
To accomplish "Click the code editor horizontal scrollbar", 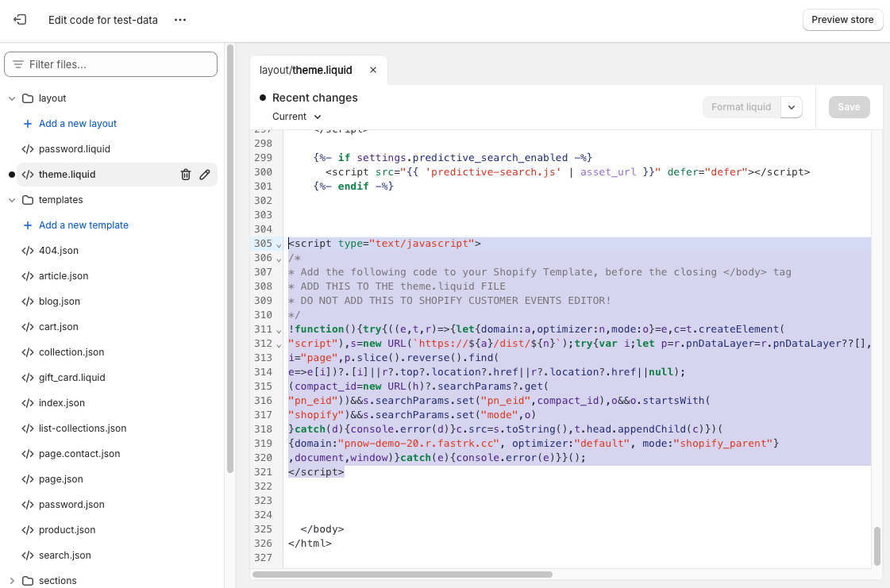I will [x=403, y=575].
